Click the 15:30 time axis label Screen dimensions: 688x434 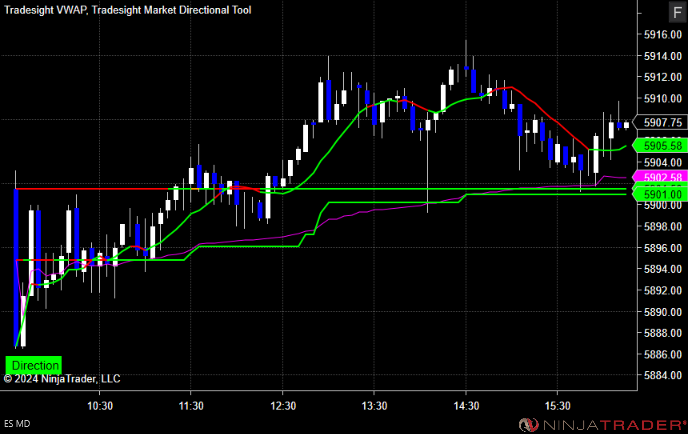[x=558, y=406]
